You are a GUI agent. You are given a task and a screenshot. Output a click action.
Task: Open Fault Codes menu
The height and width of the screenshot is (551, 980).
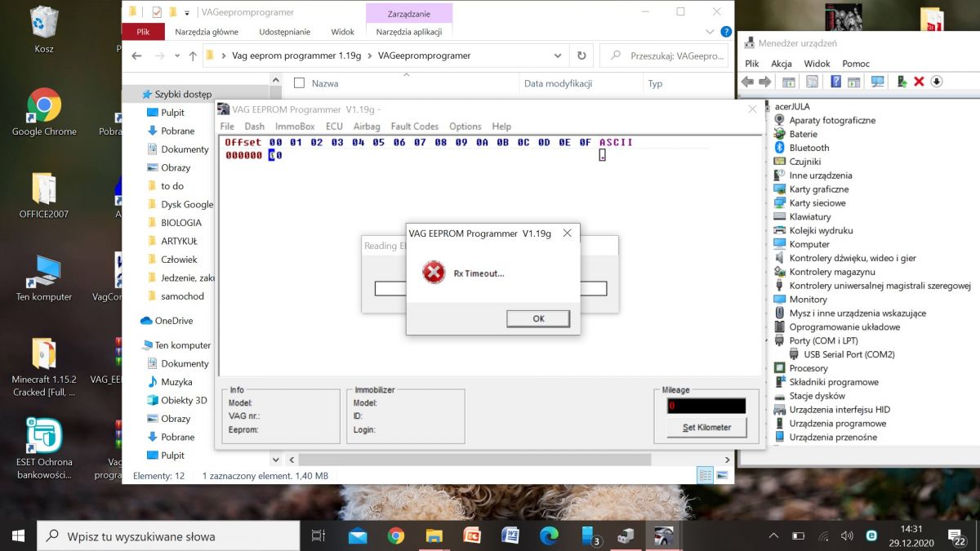415,127
